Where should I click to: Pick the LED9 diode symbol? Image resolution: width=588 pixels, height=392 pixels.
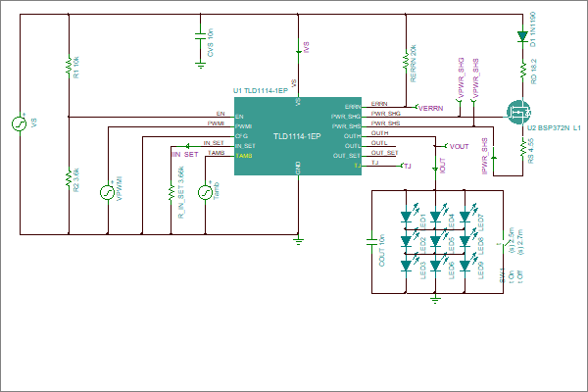pyautogui.click(x=465, y=266)
